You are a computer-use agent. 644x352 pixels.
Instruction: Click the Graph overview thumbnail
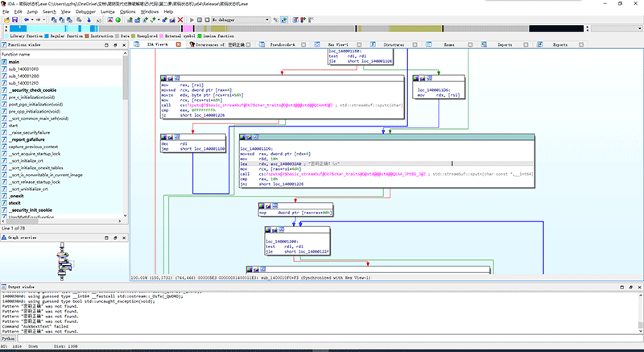tap(63, 262)
